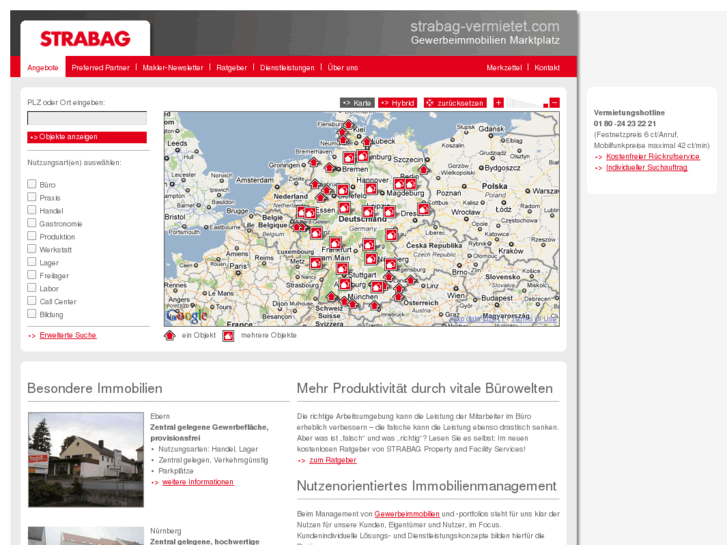The width and height of the screenshot is (727, 545).
Task: Select the house marker east of Berlin near Szczecin
Action: [423, 168]
